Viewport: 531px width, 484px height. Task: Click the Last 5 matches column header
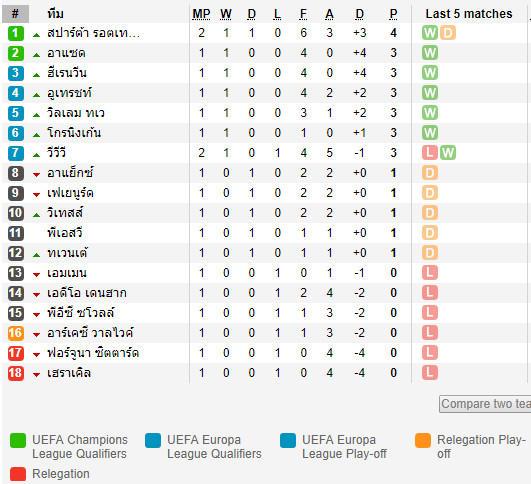pos(469,14)
